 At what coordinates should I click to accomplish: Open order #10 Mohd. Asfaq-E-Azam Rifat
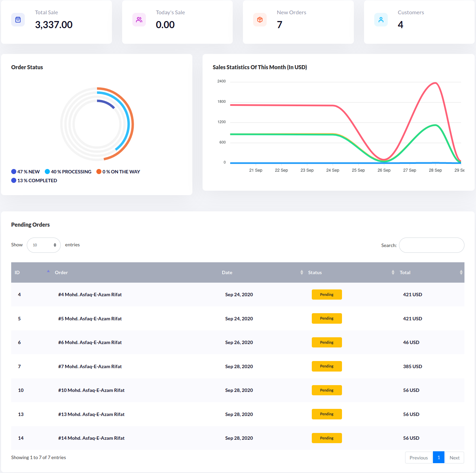tap(91, 390)
